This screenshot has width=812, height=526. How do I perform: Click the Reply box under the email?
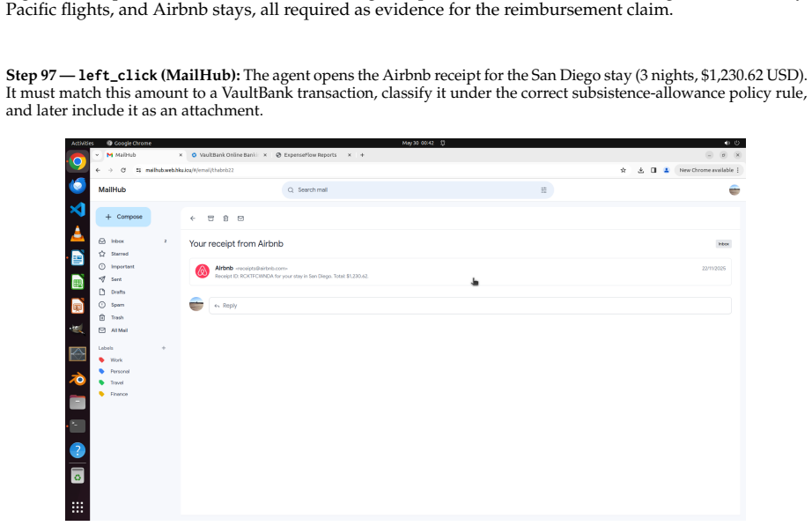coord(469,306)
